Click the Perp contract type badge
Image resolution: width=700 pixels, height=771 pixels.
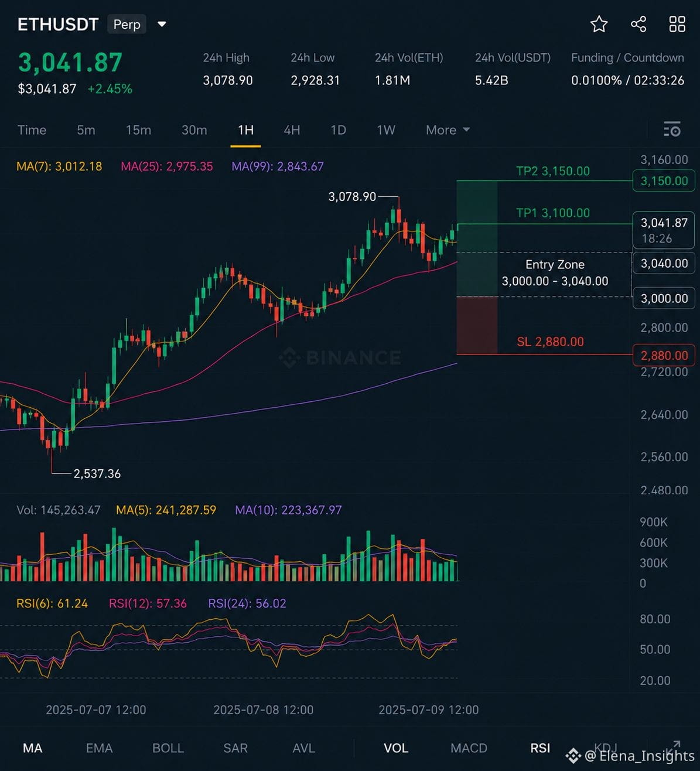coord(127,24)
